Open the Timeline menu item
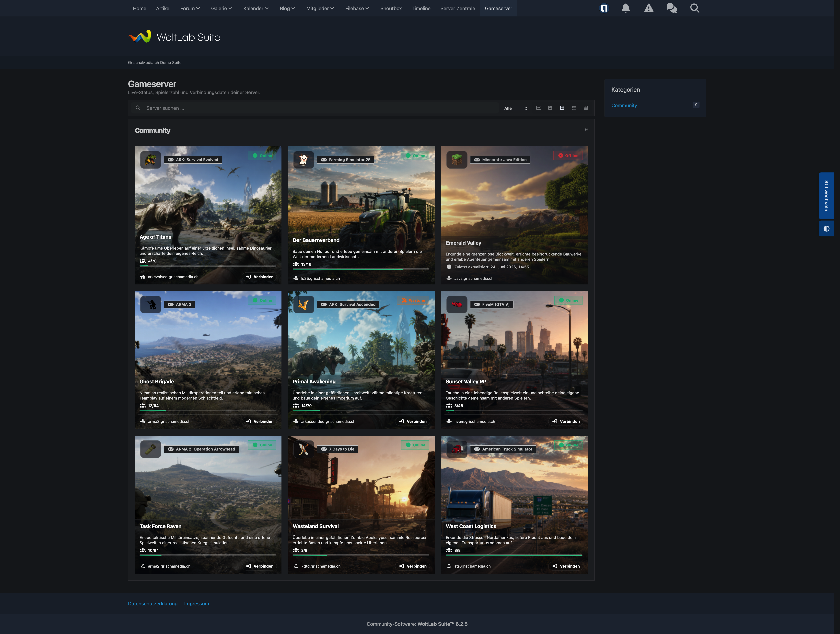 421,8
